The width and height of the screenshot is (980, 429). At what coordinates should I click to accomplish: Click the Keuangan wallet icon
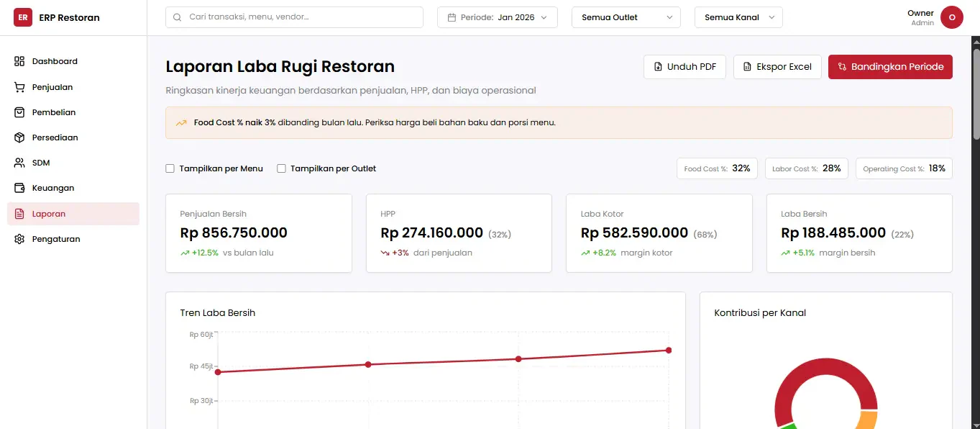tap(19, 188)
